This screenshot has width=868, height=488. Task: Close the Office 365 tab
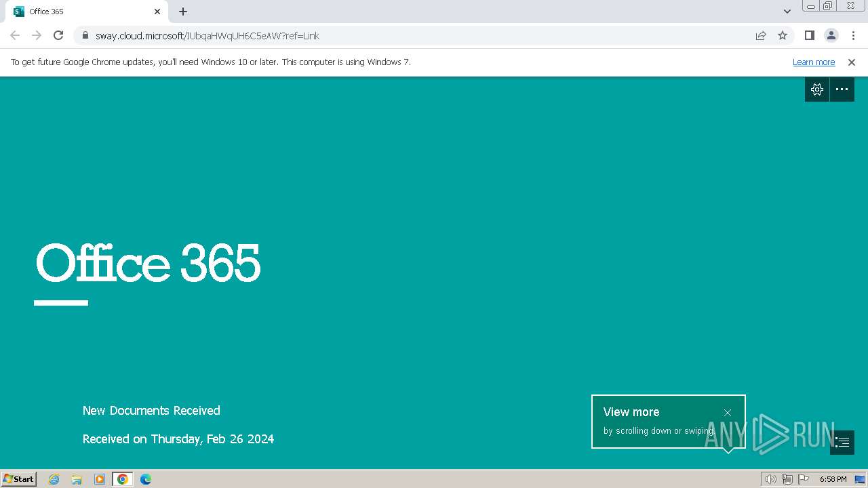click(157, 12)
